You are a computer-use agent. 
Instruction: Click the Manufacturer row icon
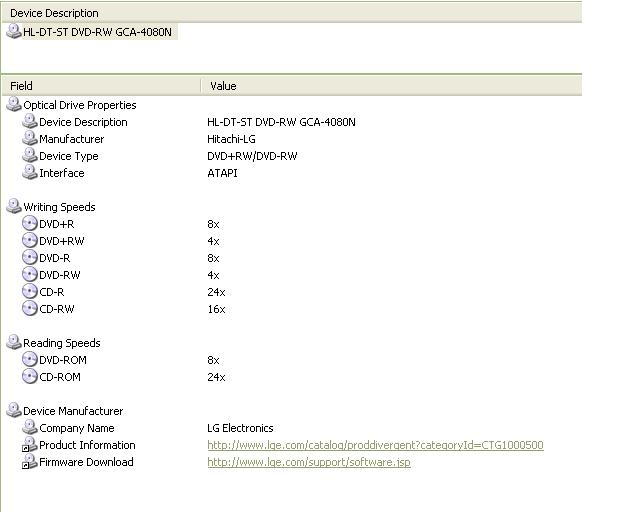coord(30,138)
